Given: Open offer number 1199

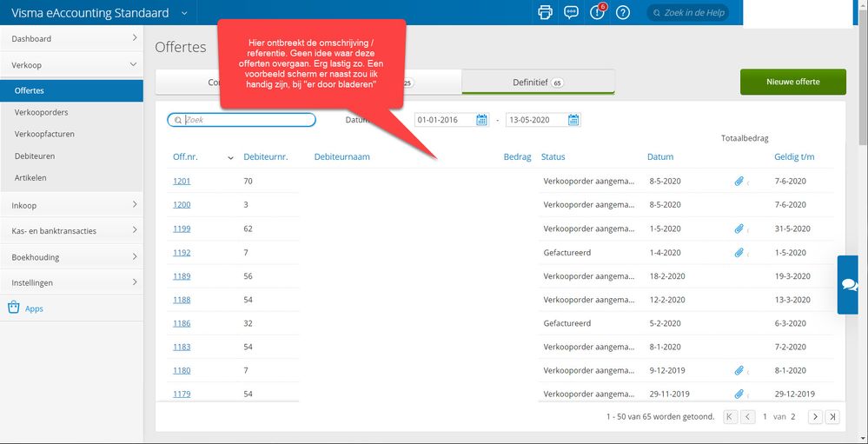Looking at the screenshot, I should 182,229.
